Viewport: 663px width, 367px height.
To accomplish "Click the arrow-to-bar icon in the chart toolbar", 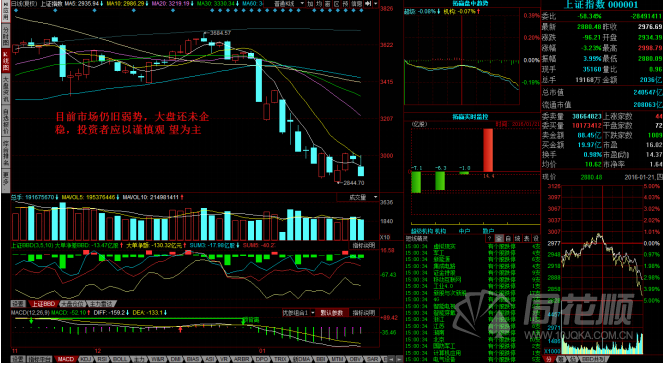I will (368, 4).
